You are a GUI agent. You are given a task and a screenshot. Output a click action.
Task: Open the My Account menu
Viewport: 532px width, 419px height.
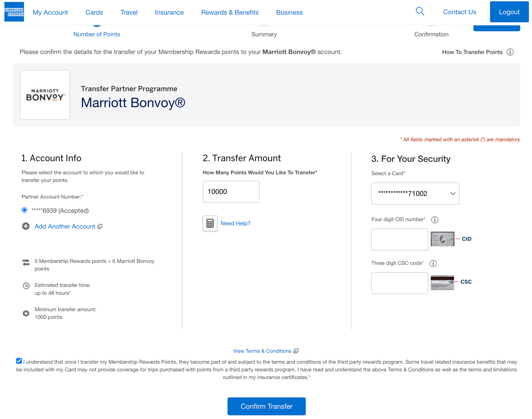click(x=50, y=12)
